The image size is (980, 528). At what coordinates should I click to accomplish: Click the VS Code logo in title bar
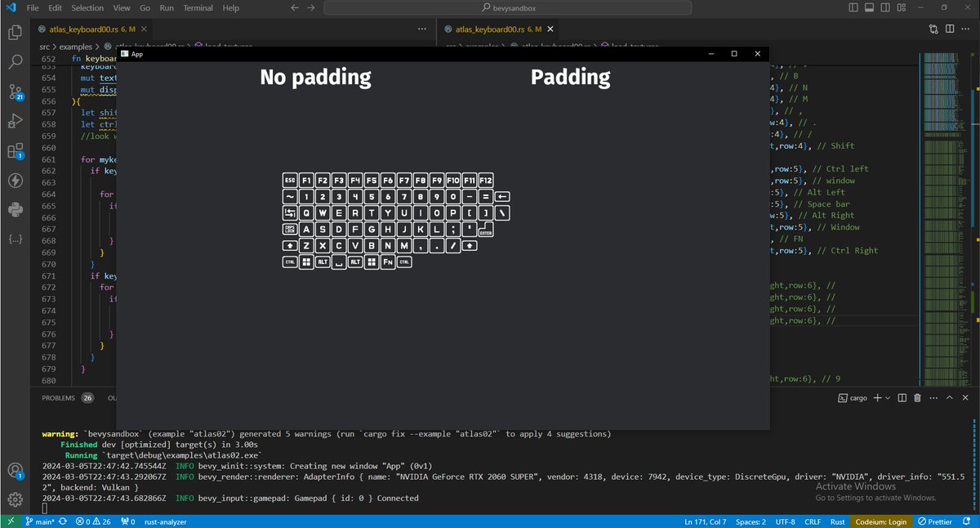click(10, 7)
